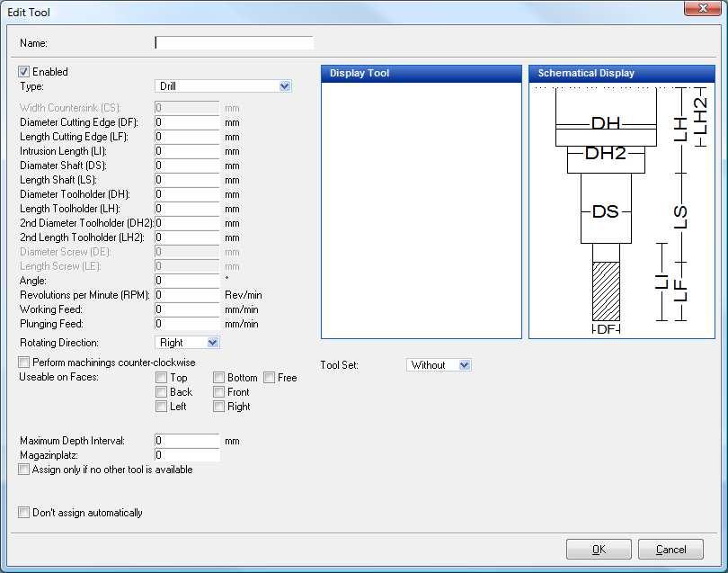Close the Edit Tool dialog

[x=703, y=8]
